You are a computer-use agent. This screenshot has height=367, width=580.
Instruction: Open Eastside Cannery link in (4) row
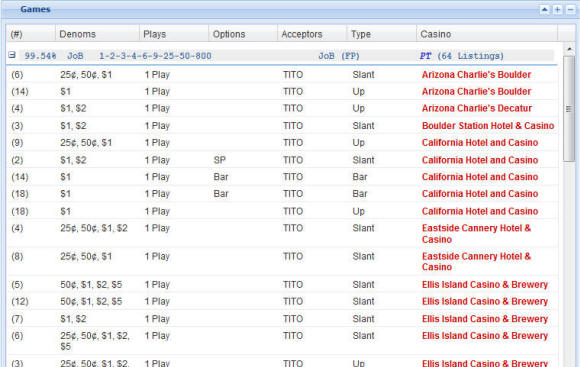[476, 234]
